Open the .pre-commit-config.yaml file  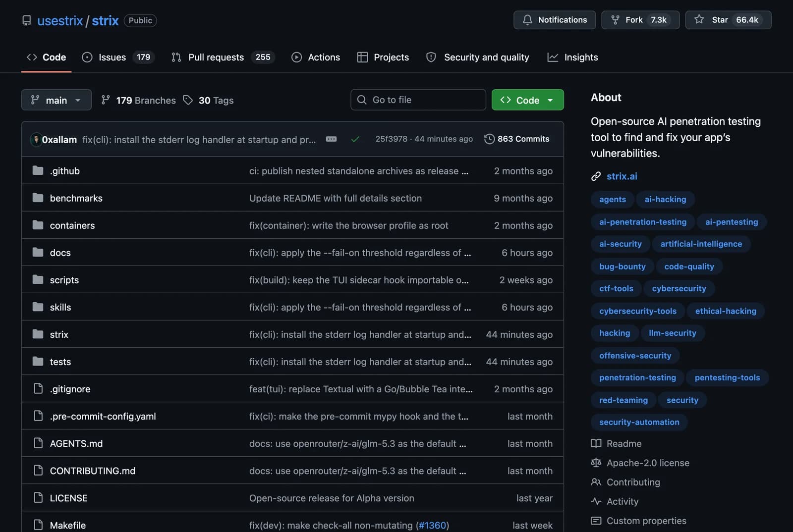103,416
